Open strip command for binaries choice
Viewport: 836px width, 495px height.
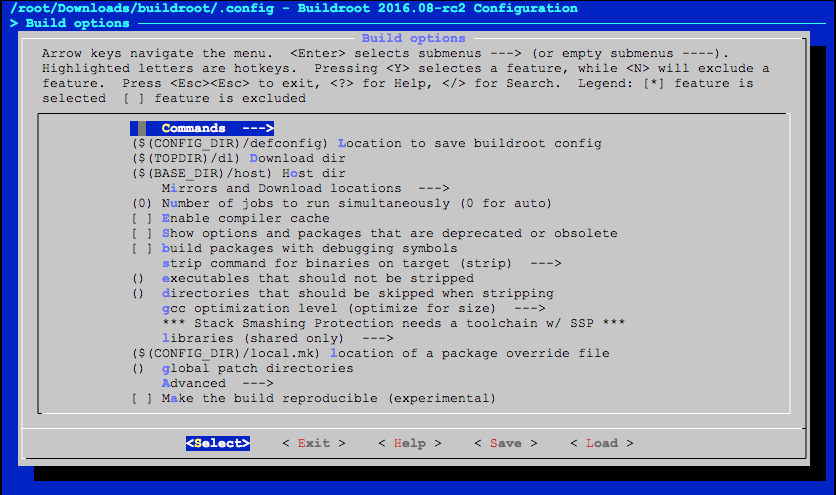[361, 263]
